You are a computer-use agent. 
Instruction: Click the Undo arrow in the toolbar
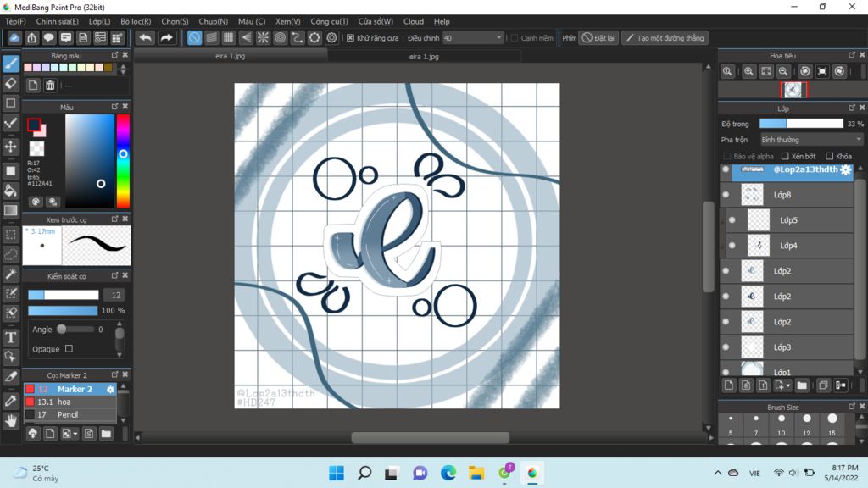146,37
